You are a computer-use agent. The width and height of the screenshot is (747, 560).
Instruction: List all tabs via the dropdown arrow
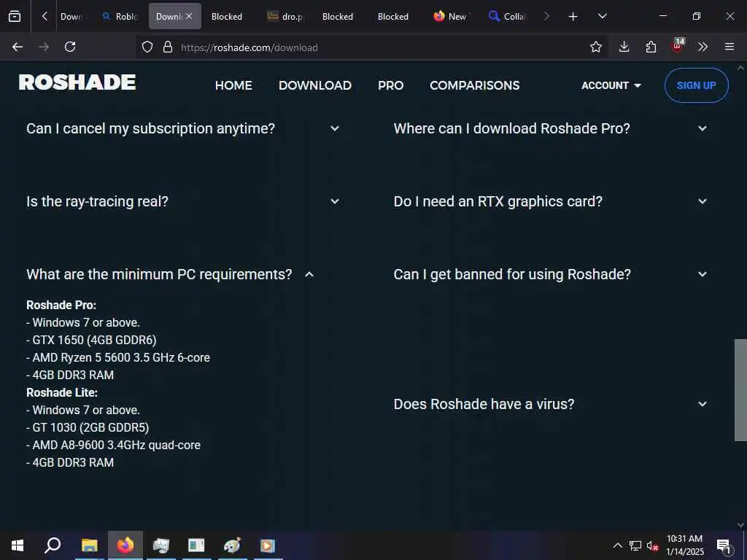[602, 16]
